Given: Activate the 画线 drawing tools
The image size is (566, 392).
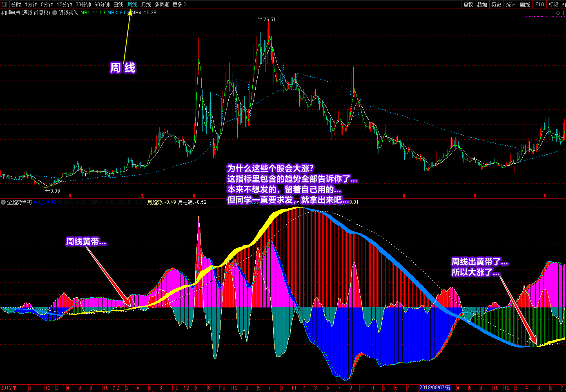Looking at the screenshot, I should pyautogui.click(x=525, y=4).
